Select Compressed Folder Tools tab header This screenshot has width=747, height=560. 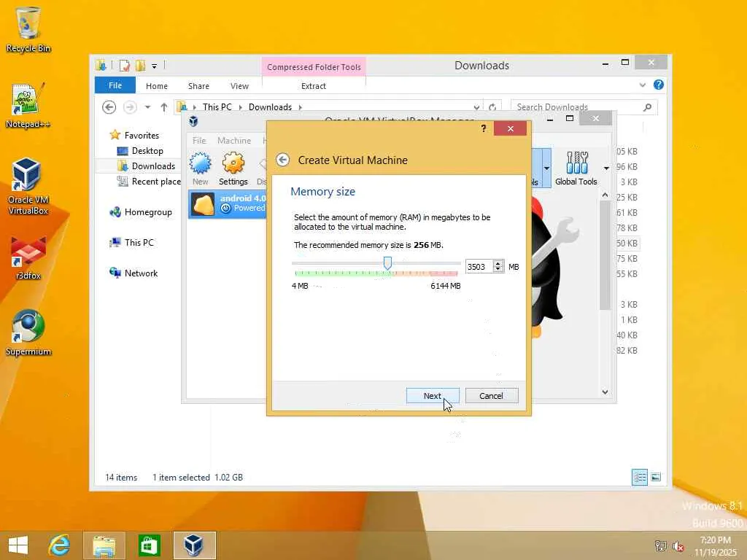[x=314, y=67]
